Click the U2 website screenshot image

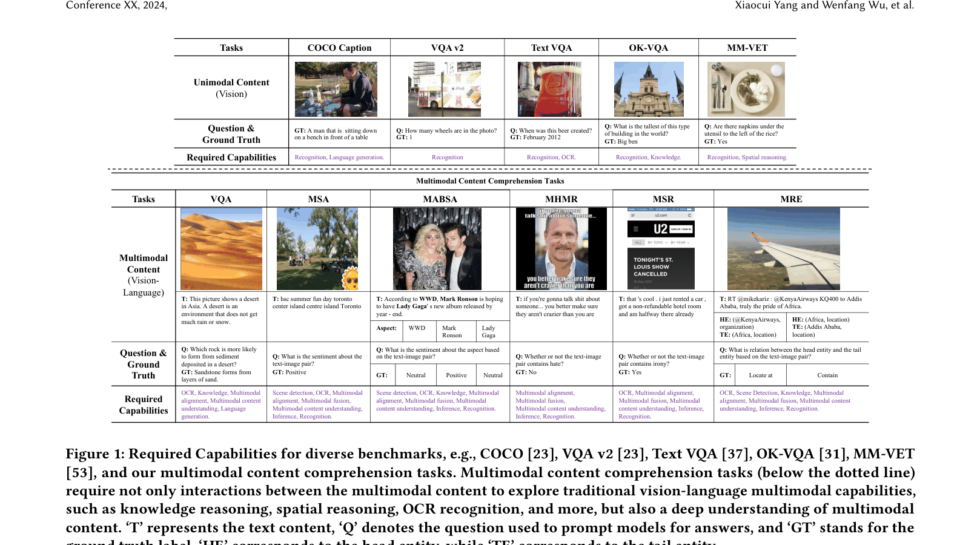coord(661,249)
